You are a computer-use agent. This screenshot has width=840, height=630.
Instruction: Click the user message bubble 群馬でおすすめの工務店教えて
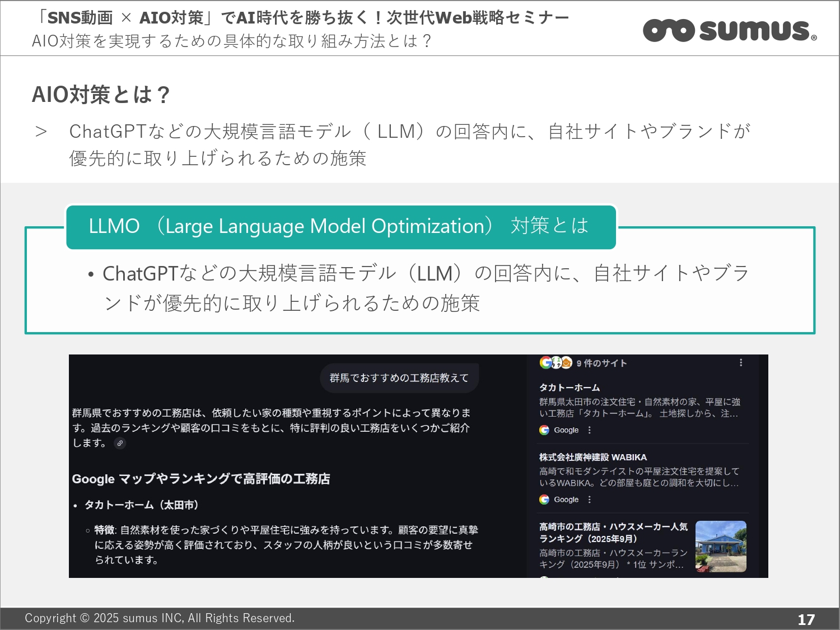(400, 378)
